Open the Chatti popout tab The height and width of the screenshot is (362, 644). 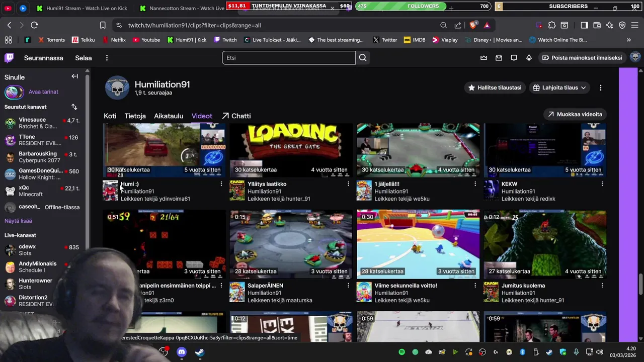236,116
